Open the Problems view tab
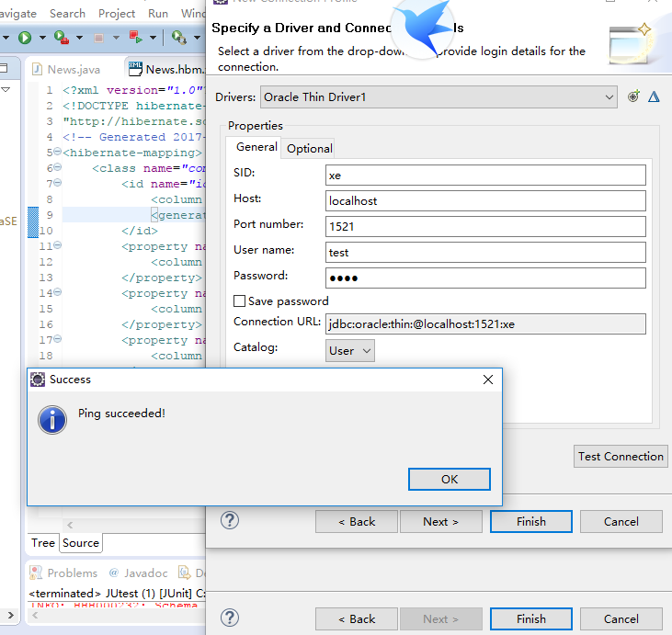Viewport: 672px width, 635px height. click(63, 573)
